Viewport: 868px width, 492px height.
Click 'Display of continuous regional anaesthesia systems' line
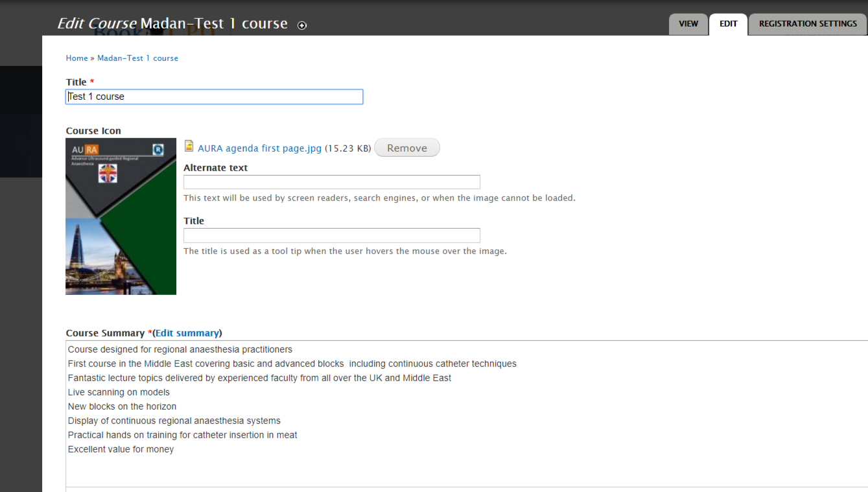(174, 421)
